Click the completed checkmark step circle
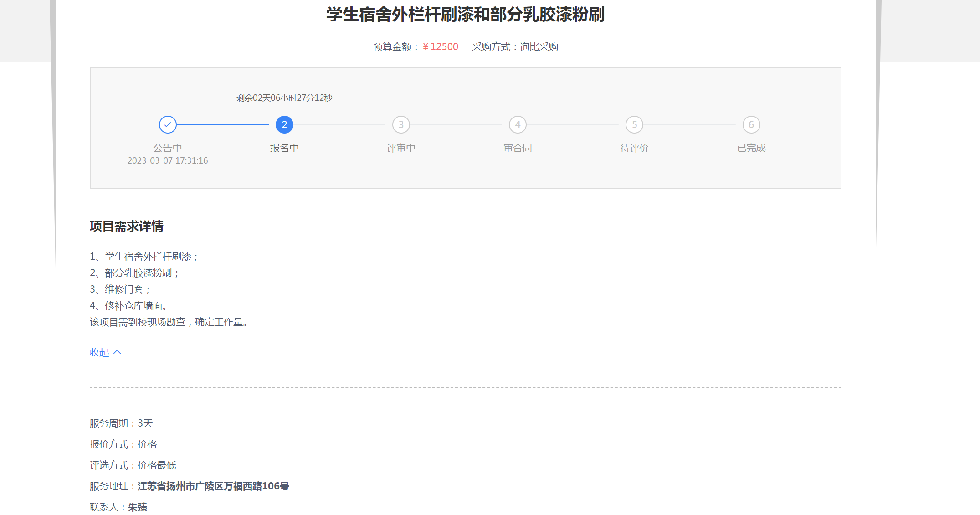The width and height of the screenshot is (980, 515). pyautogui.click(x=168, y=124)
